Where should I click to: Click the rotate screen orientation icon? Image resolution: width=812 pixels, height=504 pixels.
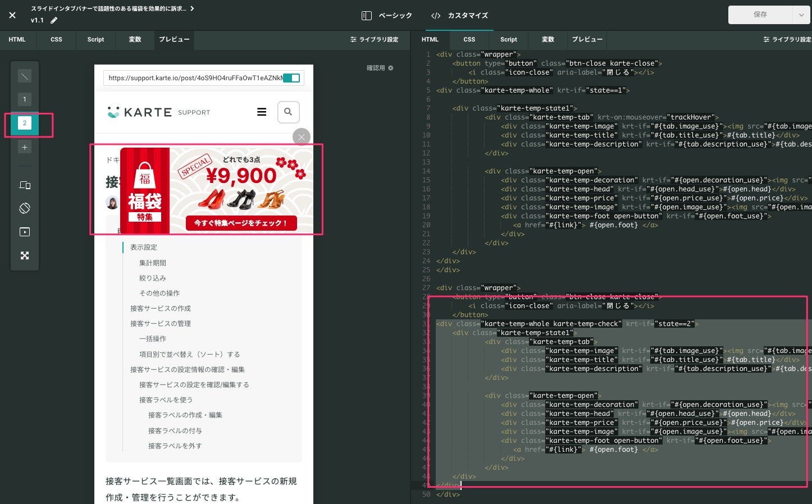25,208
